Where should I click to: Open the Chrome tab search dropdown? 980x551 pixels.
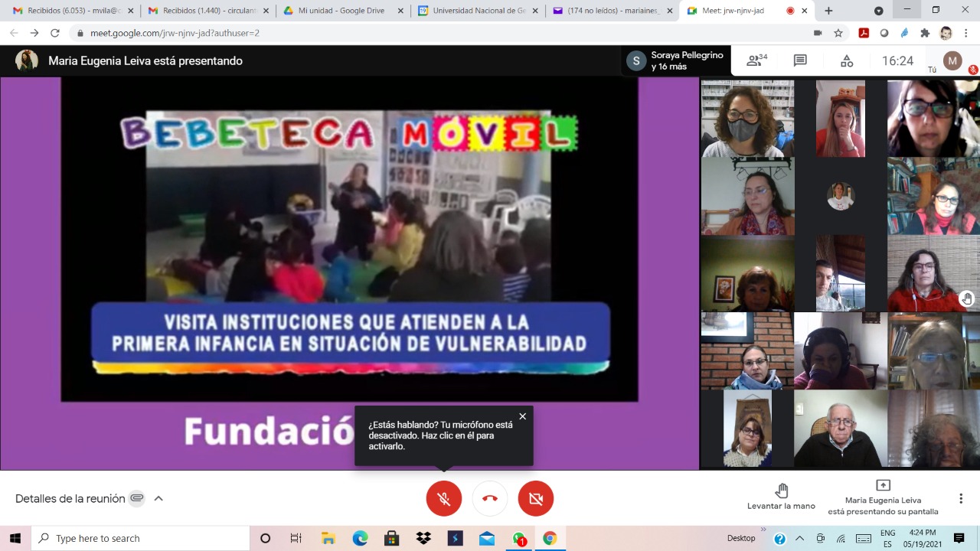pos(878,11)
